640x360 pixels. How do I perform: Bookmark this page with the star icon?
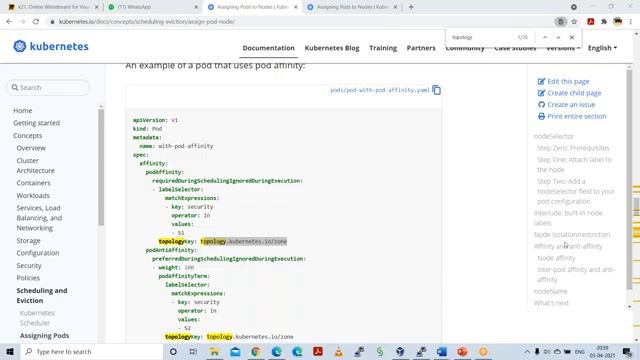(574, 22)
